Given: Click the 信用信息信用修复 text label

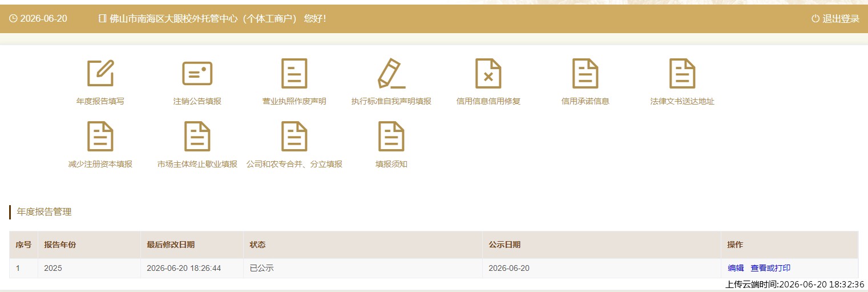Looking at the screenshot, I should click(x=488, y=101).
